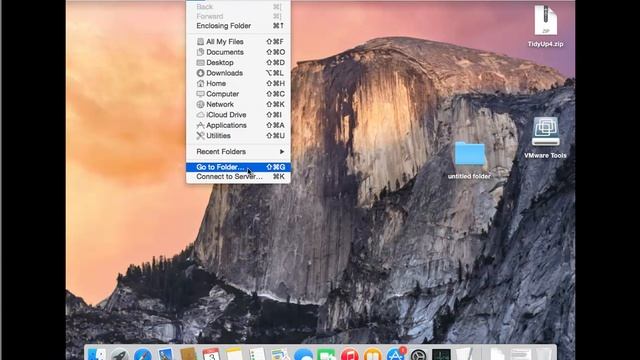Open Network from the Go menu

coord(238,104)
